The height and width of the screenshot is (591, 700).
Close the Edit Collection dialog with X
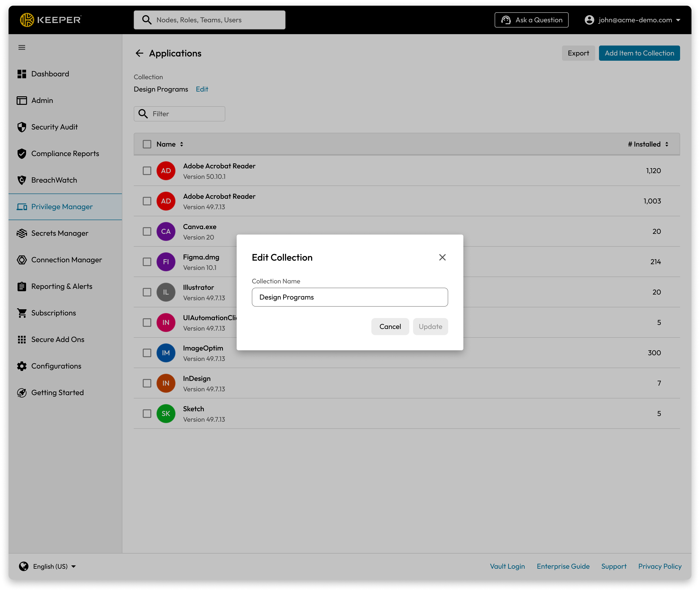point(442,257)
